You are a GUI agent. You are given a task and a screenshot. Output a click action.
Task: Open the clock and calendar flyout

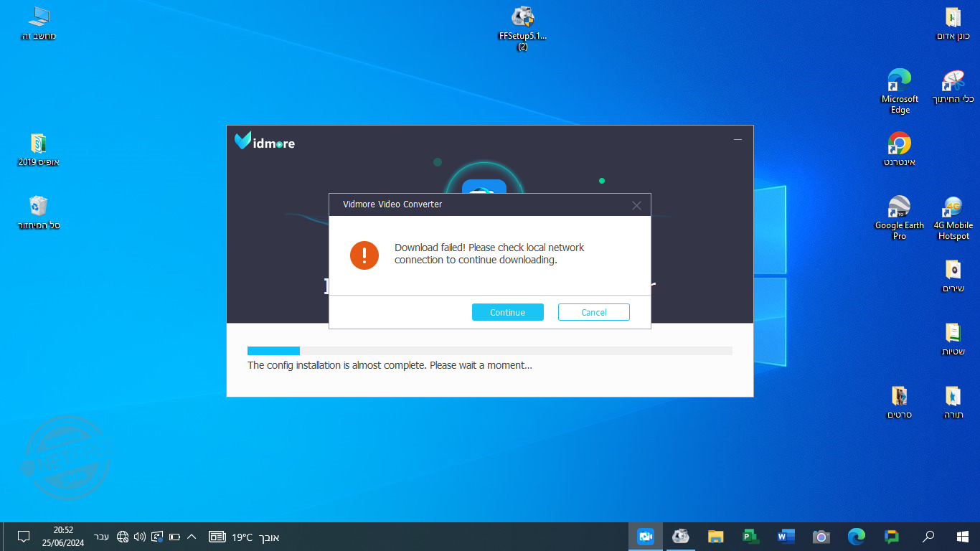[x=63, y=537]
